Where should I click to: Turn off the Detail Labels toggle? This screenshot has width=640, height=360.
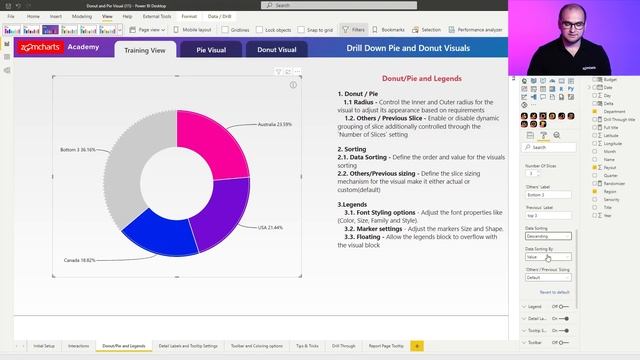[x=564, y=318]
